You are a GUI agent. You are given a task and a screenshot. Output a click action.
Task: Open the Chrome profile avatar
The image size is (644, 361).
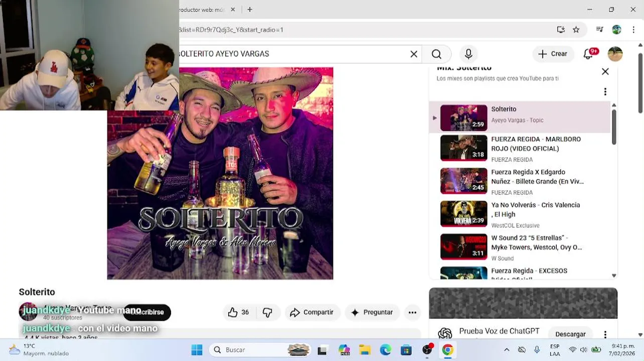616,30
